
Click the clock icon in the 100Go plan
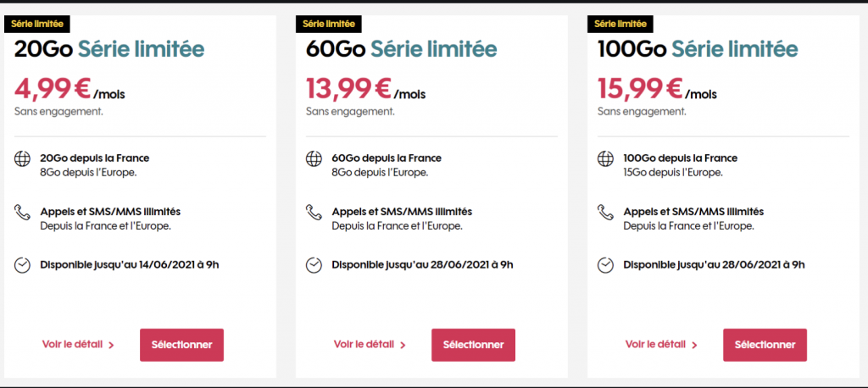click(605, 265)
